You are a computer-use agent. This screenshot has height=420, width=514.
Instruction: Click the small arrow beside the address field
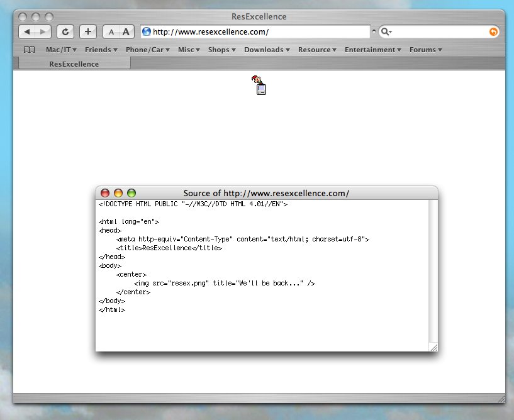tap(374, 31)
